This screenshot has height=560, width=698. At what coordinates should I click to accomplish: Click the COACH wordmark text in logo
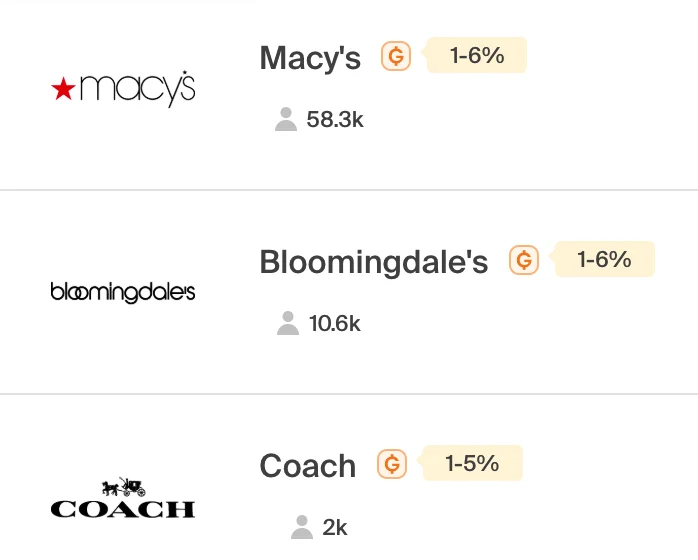tap(123, 509)
